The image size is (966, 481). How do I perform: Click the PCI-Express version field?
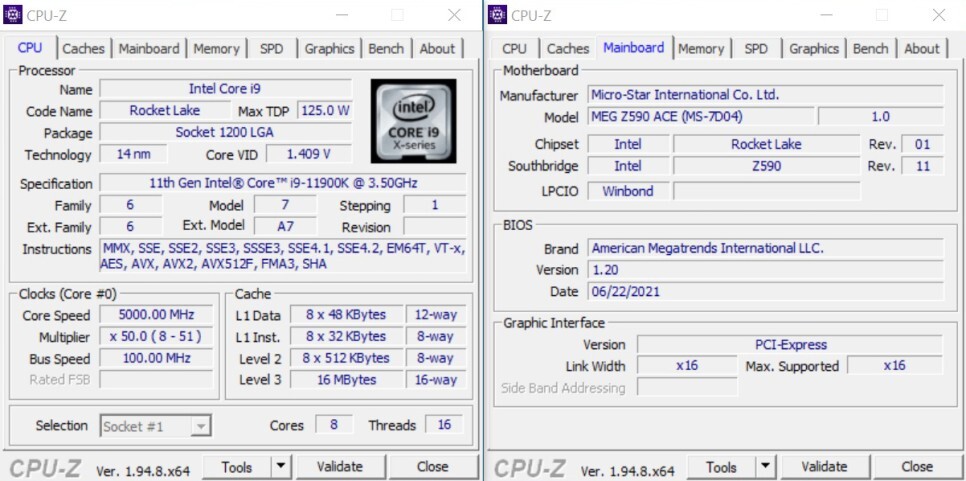[790, 344]
